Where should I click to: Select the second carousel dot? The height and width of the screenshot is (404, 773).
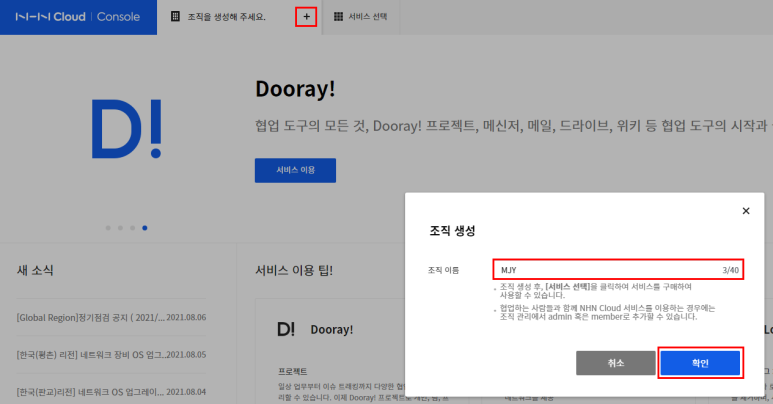pos(120,228)
